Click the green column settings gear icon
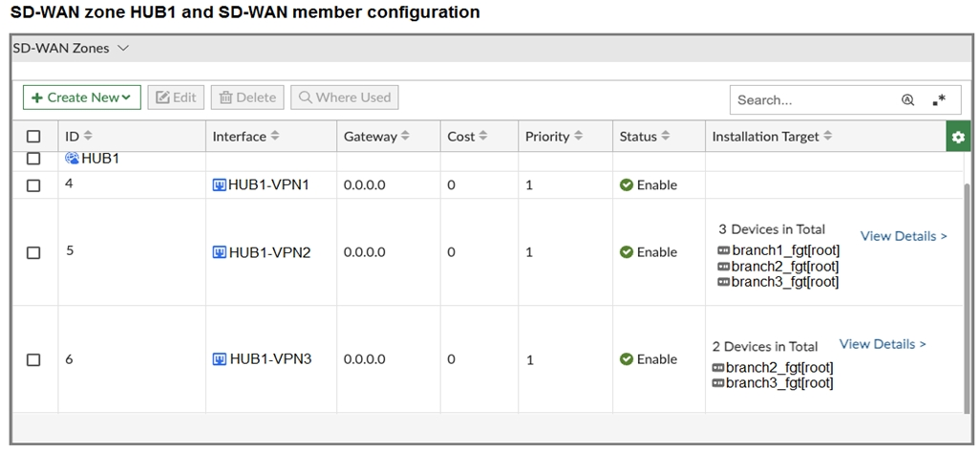Screen dimensions: 980x453 [958, 138]
